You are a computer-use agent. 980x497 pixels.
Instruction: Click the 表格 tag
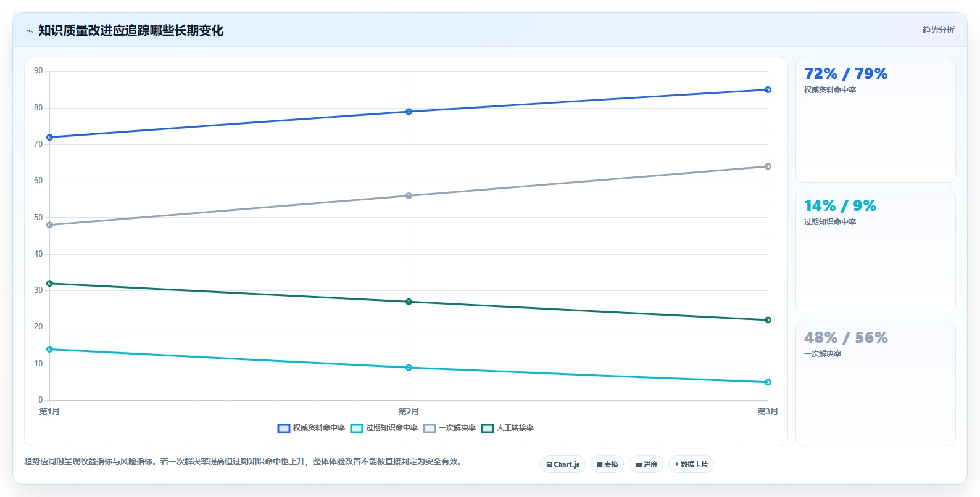[607, 464]
